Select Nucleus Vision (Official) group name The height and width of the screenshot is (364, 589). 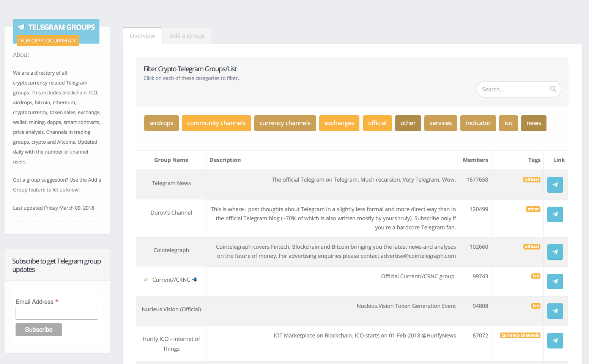(x=171, y=309)
